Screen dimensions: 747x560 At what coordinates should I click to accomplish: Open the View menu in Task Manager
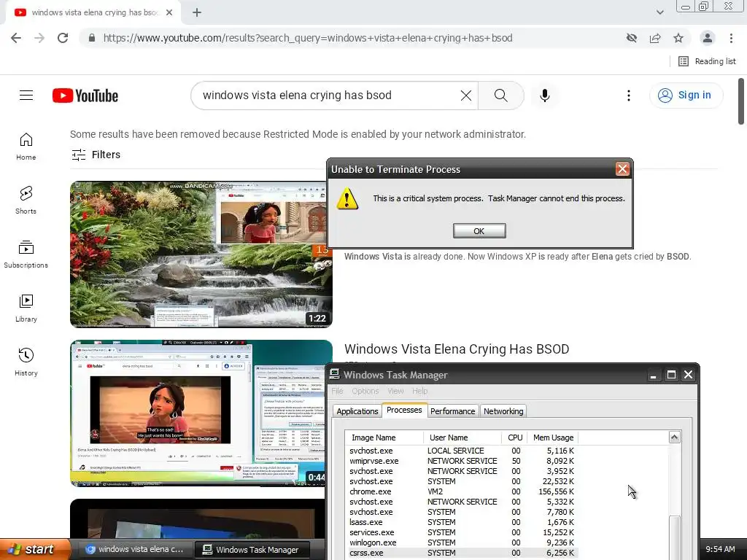(395, 391)
